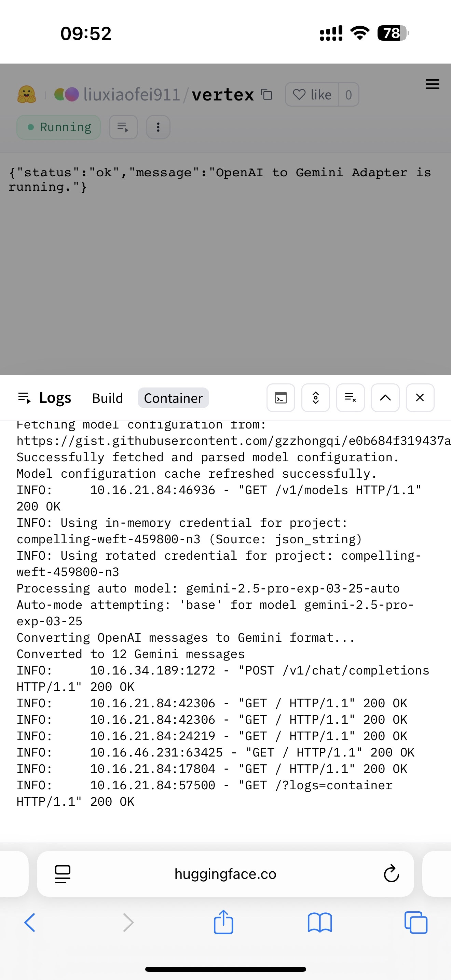Like the vertex Space
451x980 pixels.
click(312, 94)
